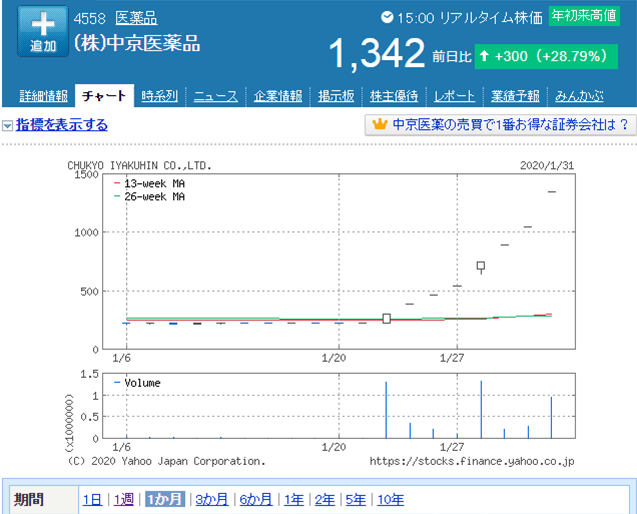Add stock with the 追加 plus button
The image size is (637, 514).
[x=43, y=31]
